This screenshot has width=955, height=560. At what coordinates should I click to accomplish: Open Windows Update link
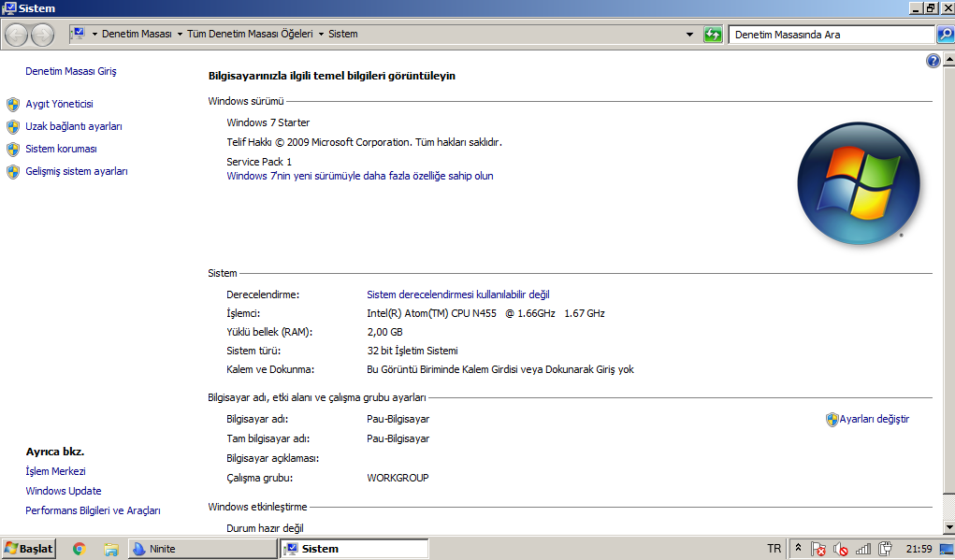[x=64, y=491]
